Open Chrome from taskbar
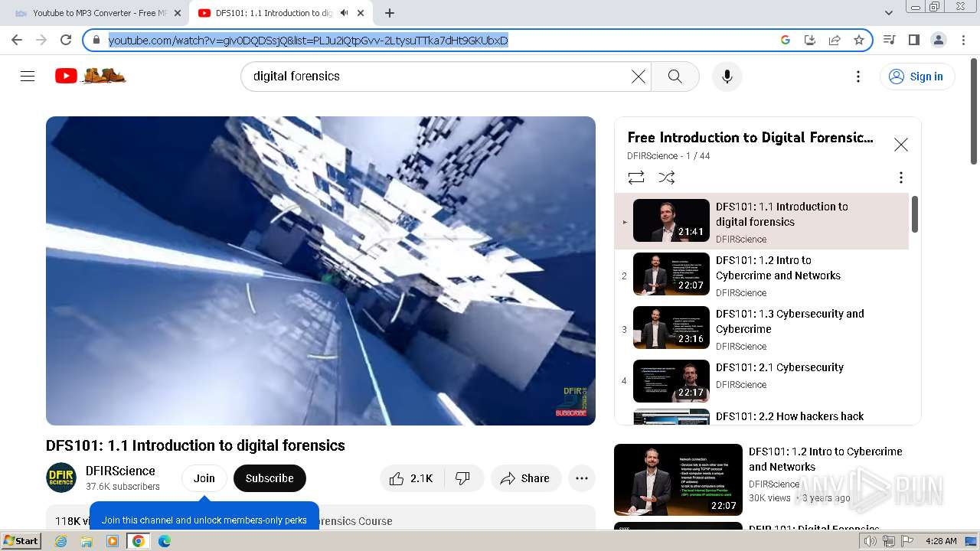This screenshot has height=551, width=980. click(x=138, y=541)
